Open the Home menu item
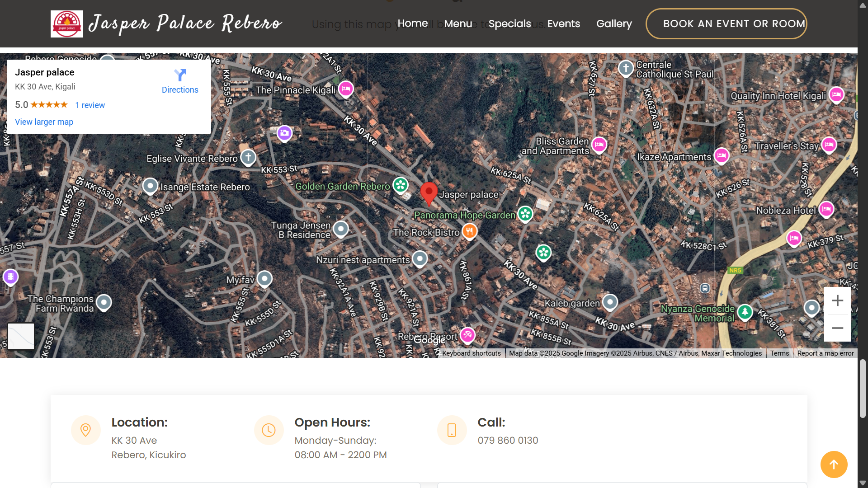This screenshot has width=868, height=488. pyautogui.click(x=413, y=23)
